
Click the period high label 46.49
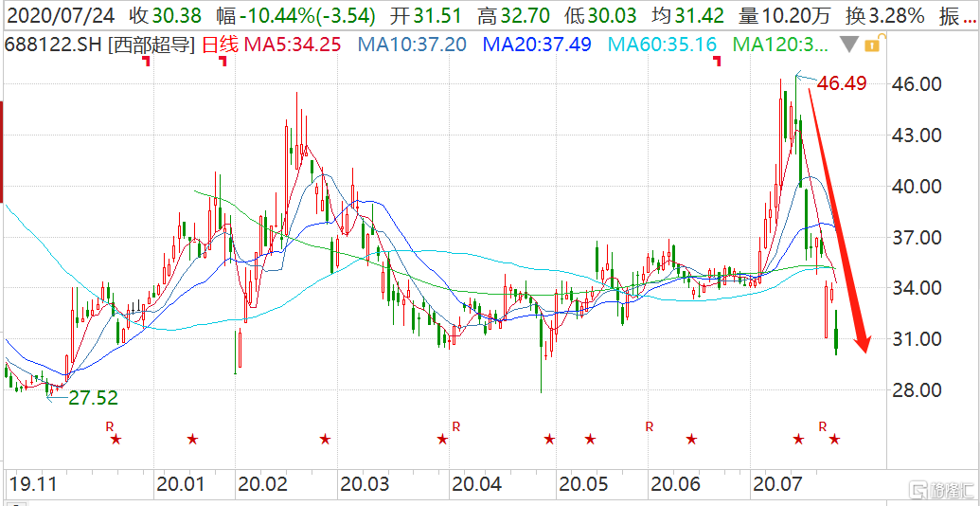coord(842,83)
